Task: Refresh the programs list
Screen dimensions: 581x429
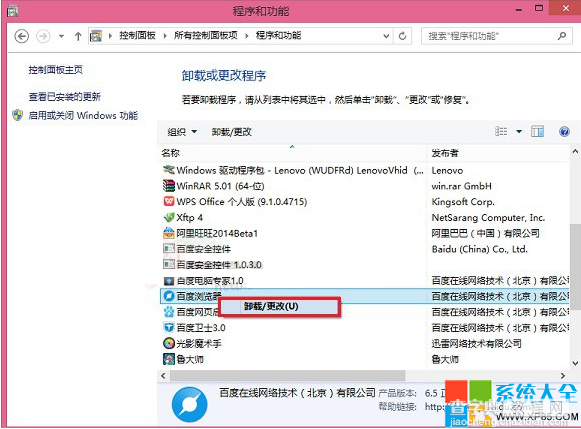Action: (402, 36)
